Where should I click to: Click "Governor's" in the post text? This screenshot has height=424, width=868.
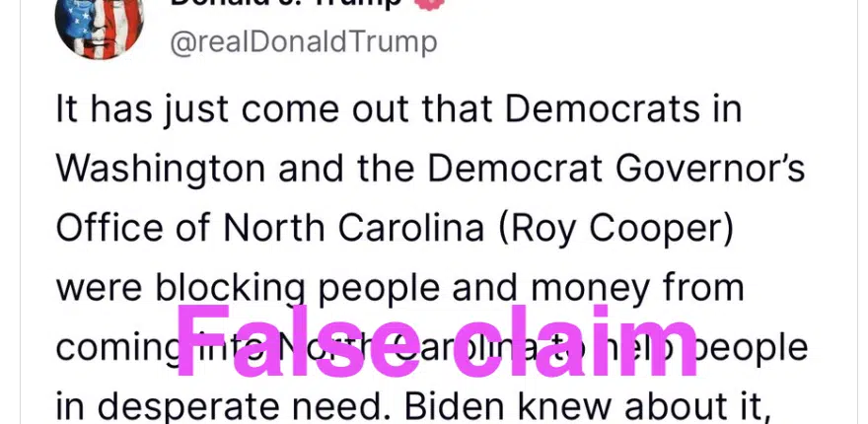(x=710, y=168)
